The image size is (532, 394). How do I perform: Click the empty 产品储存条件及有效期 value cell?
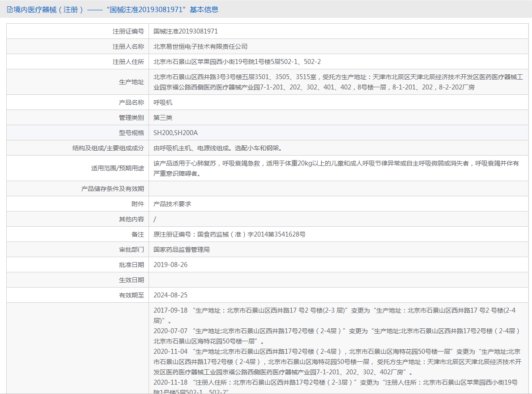(x=338, y=189)
